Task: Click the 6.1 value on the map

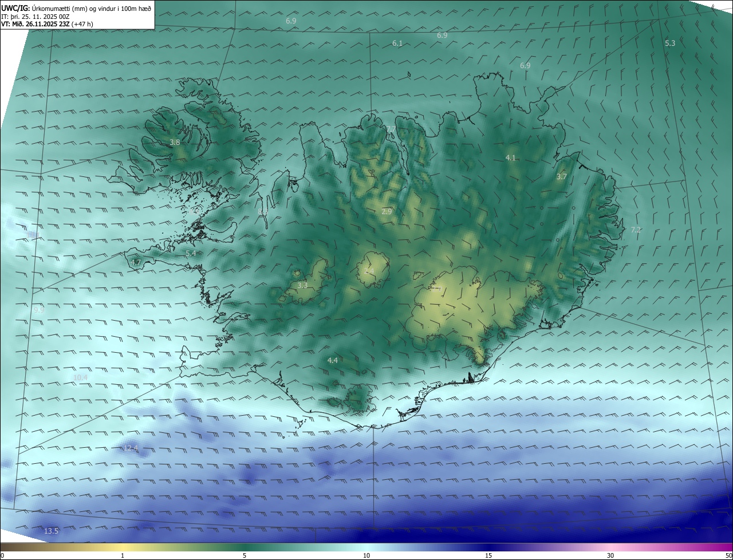Action: point(397,44)
